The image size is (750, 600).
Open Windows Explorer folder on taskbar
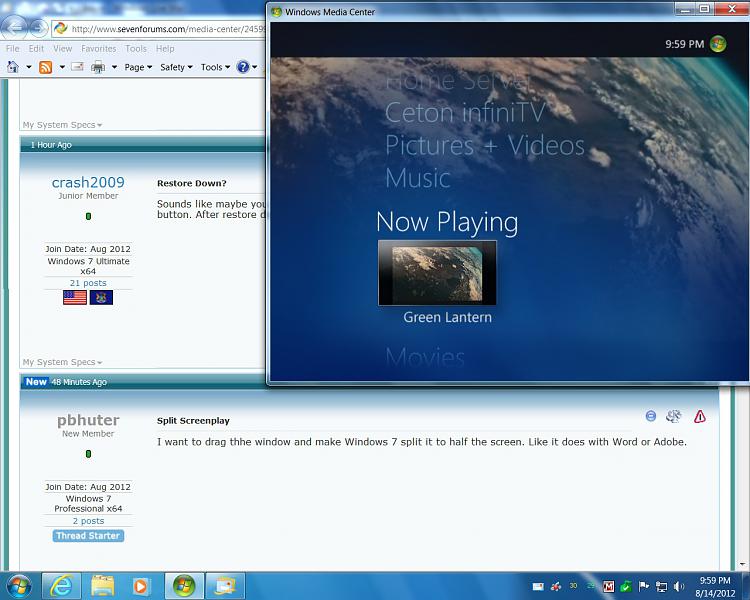click(x=102, y=586)
